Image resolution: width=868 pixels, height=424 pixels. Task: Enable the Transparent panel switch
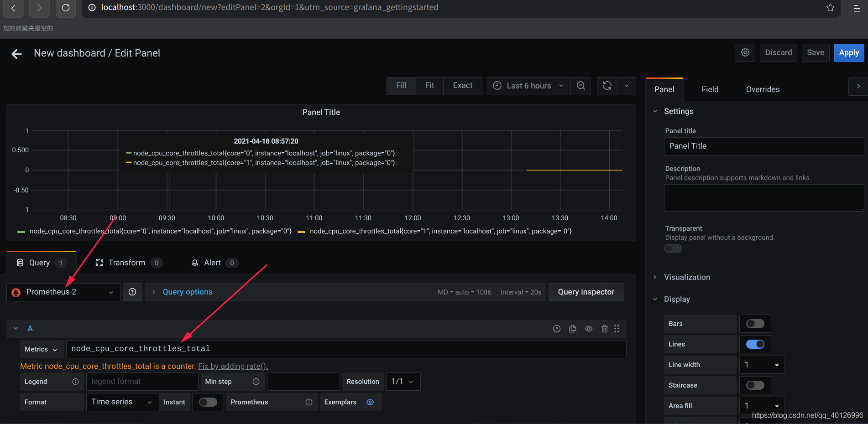[x=673, y=248]
